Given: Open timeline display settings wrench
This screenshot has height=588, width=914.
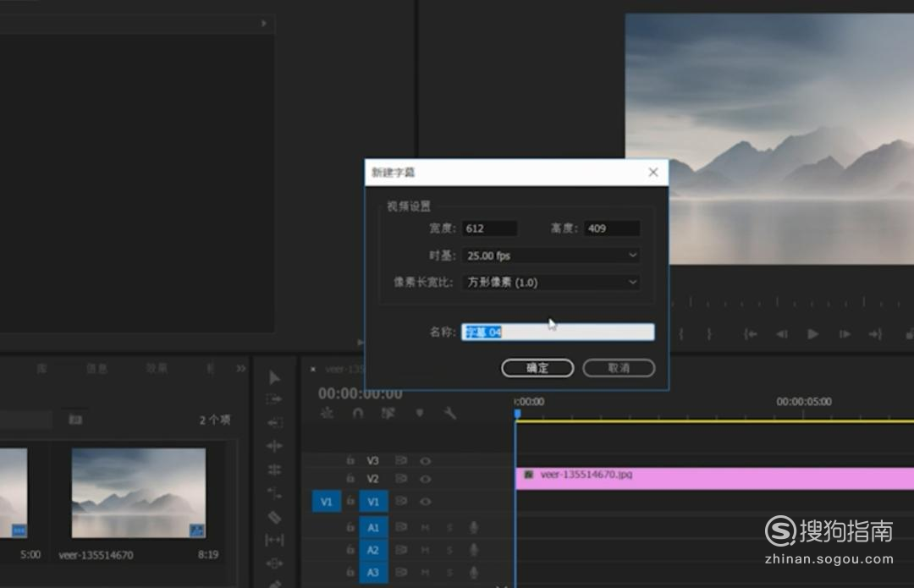Looking at the screenshot, I should click(449, 413).
